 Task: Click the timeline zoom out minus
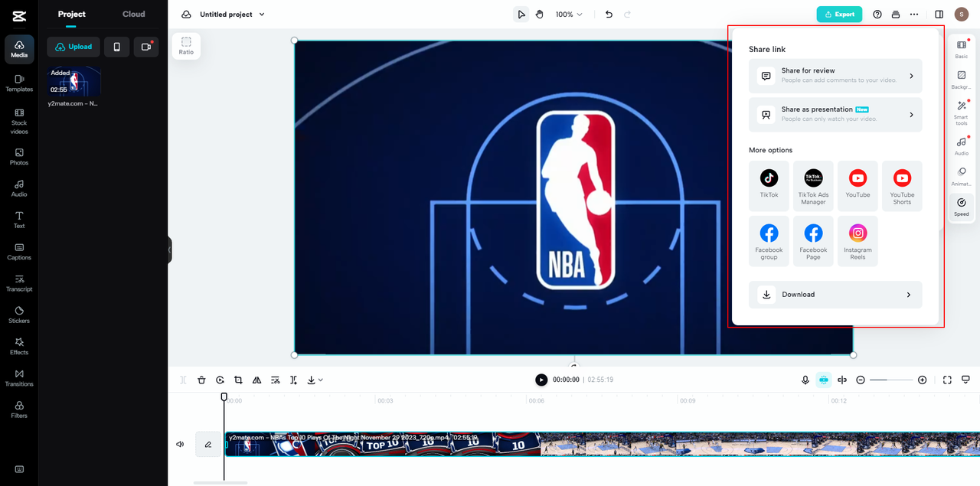pos(861,380)
